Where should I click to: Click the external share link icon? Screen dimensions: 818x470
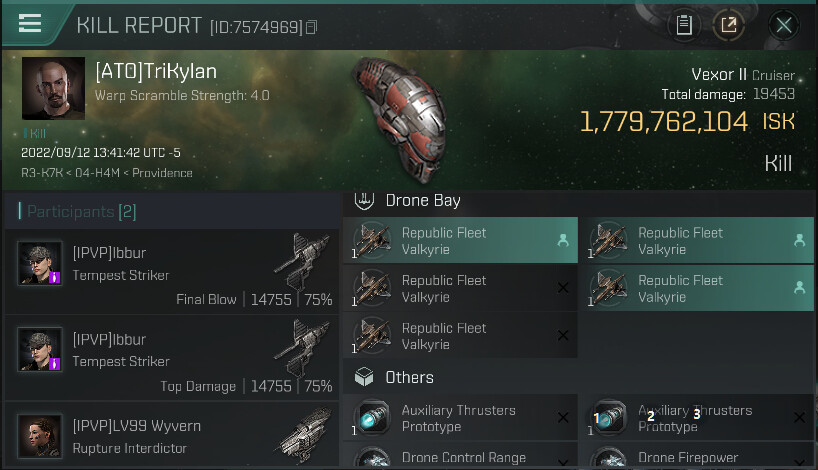[x=729, y=25]
